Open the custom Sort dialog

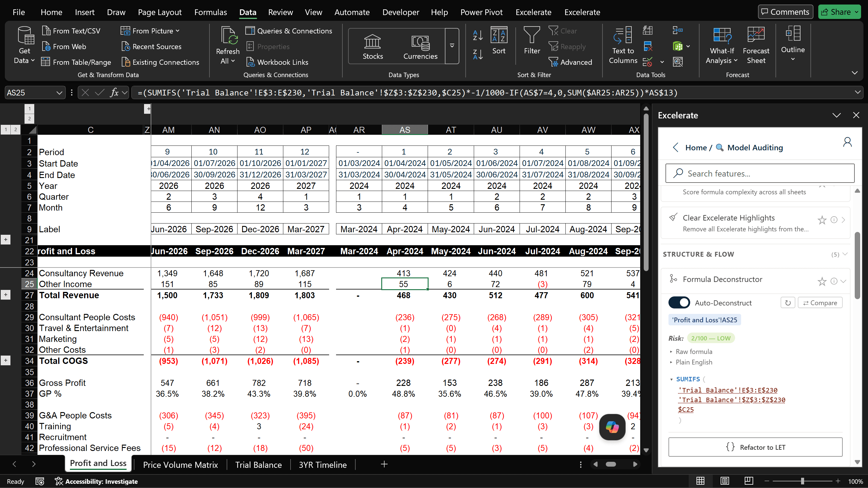click(499, 40)
